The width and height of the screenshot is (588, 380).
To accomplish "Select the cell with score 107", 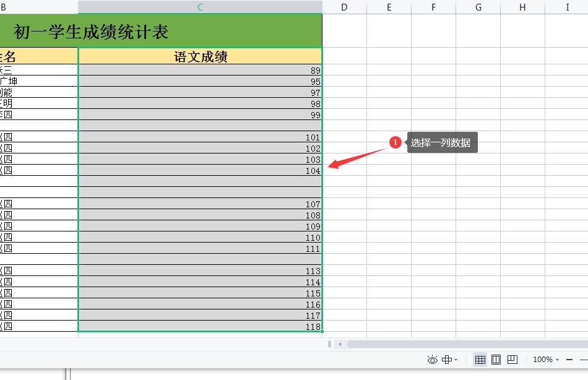I will (201, 204).
